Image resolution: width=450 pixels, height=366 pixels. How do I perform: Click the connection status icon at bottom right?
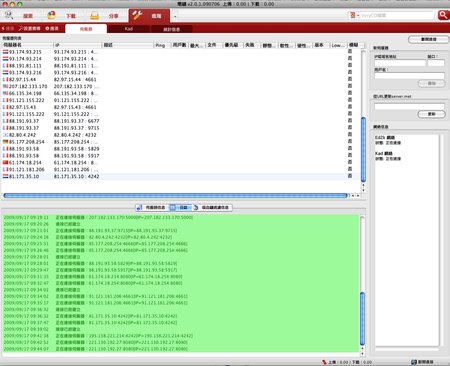pos(414,362)
